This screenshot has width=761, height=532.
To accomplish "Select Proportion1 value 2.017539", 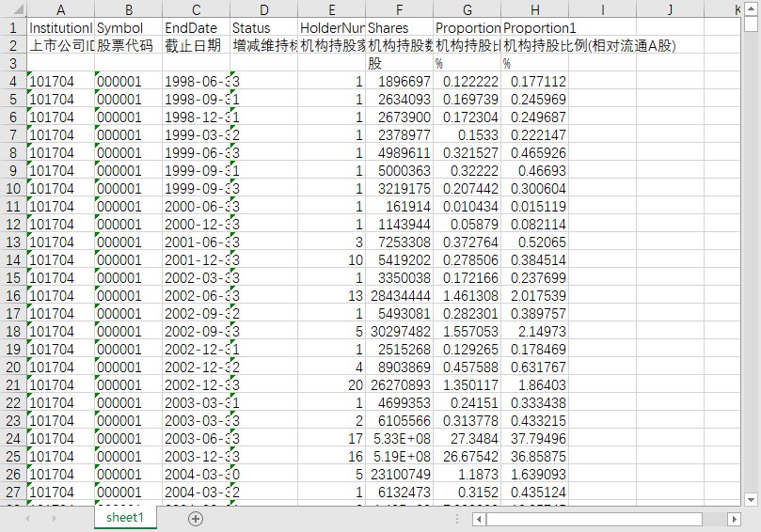I will 535,295.
